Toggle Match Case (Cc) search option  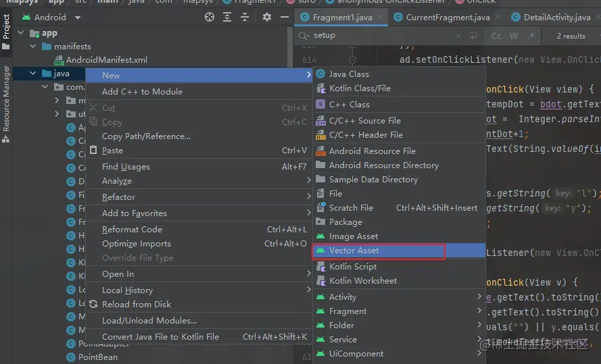[x=496, y=36]
